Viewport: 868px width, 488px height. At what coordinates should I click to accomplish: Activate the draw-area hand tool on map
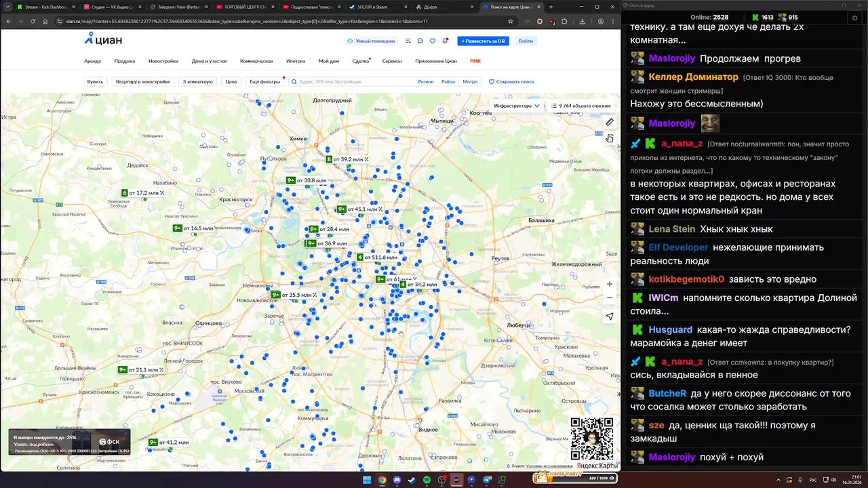point(609,138)
